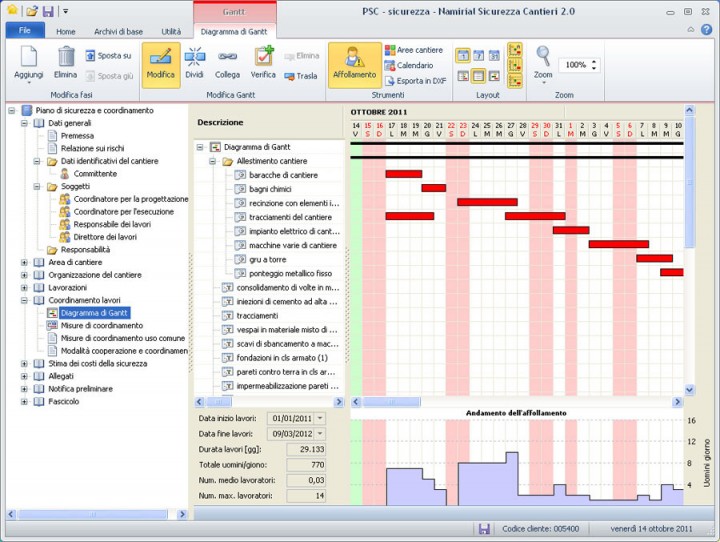This screenshot has width=720, height=542.
Task: Switch to the Archivi di base tab
Action: tap(119, 32)
